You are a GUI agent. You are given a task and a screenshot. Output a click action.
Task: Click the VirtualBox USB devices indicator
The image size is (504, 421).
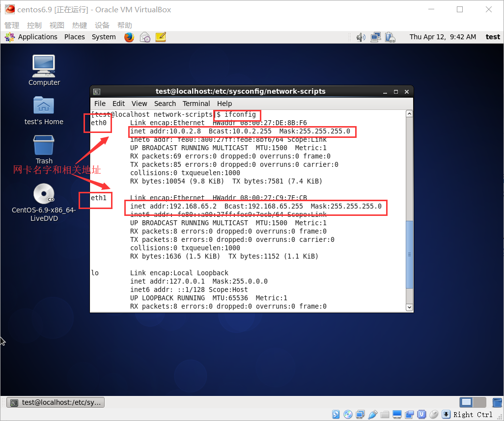[372, 414]
